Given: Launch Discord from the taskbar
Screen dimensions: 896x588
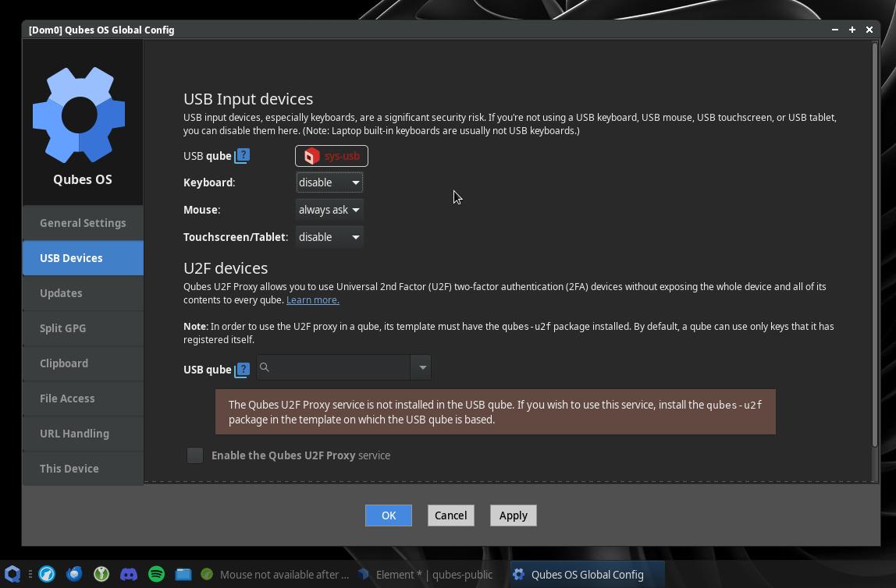Looking at the screenshot, I should (x=129, y=575).
